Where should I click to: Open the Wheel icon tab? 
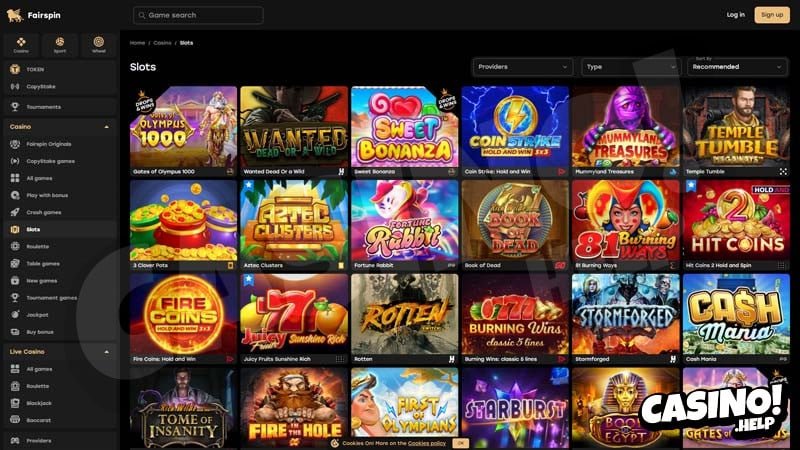click(98, 45)
